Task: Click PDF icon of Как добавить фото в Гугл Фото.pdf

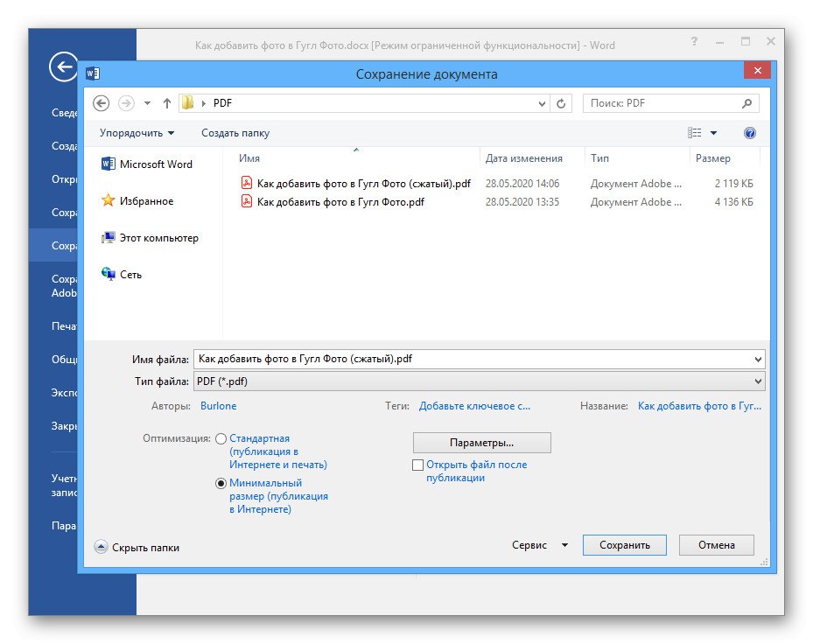Action: coord(247,201)
